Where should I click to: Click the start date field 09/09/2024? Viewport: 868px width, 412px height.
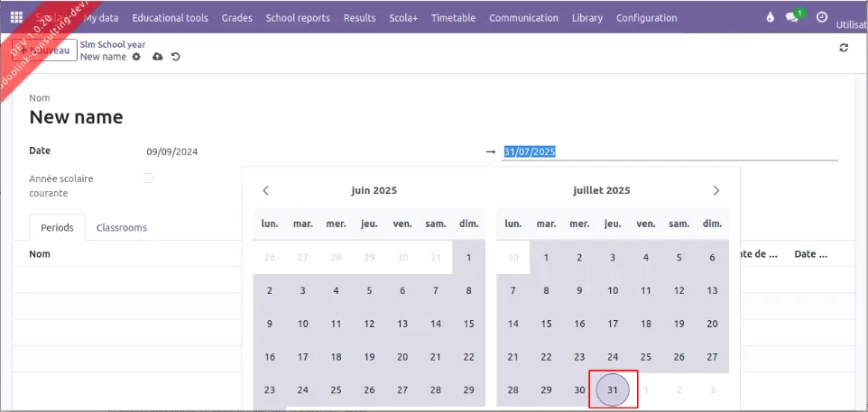(x=171, y=152)
